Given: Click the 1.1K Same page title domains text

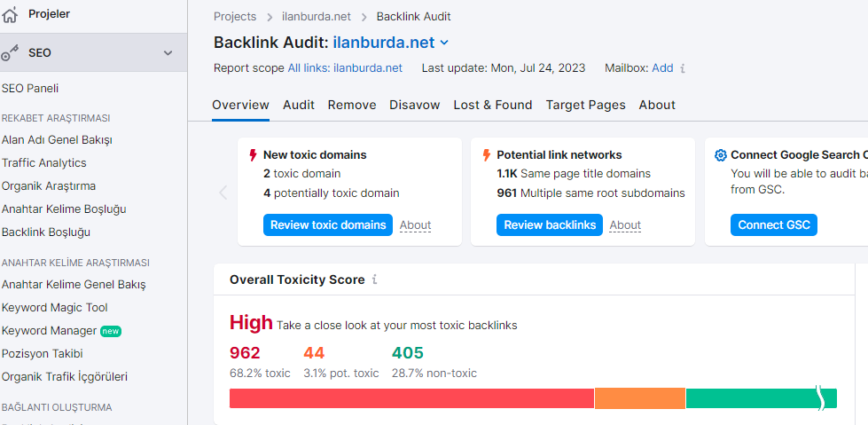Looking at the screenshot, I should click(x=574, y=174).
